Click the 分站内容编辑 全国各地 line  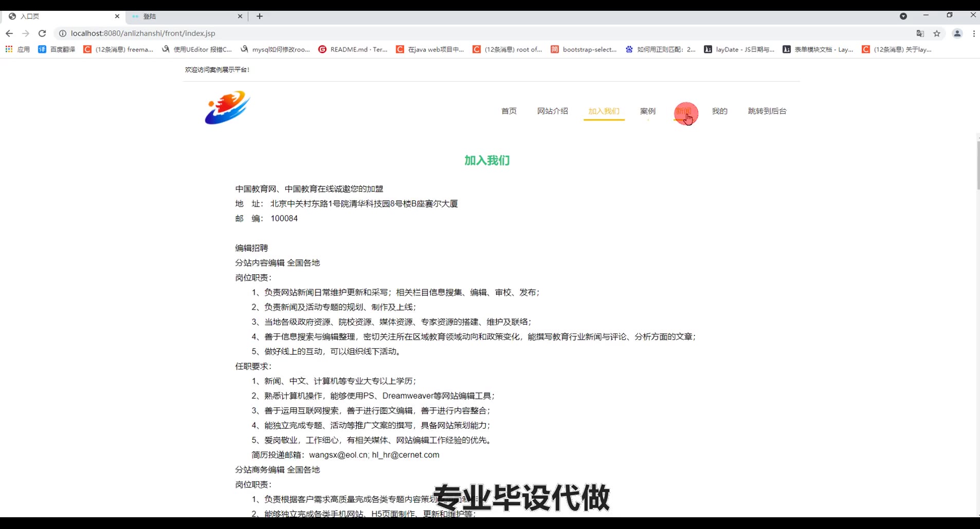pos(278,263)
